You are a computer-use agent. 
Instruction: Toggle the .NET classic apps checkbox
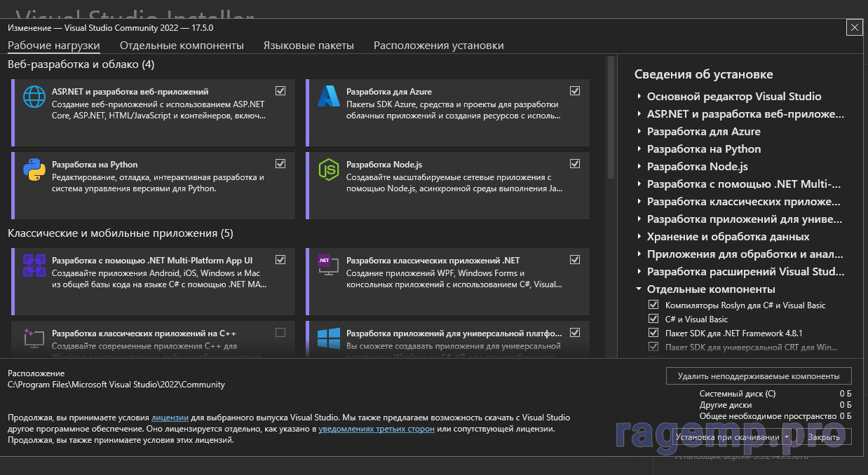tap(575, 259)
